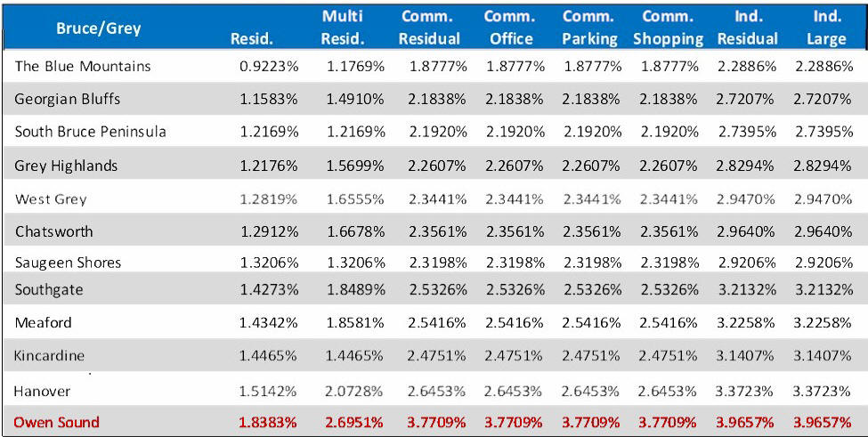Select the Saugeen Shores row label
Viewport: 868px width, 437px height.
[x=69, y=263]
